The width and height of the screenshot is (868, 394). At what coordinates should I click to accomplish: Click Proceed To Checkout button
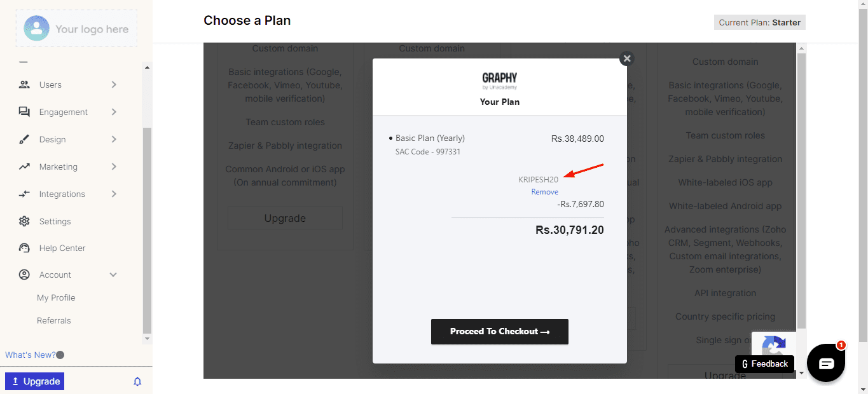coord(499,332)
